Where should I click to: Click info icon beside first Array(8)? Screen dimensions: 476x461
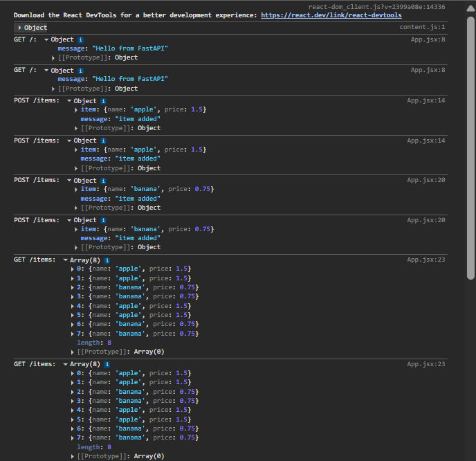(107, 260)
